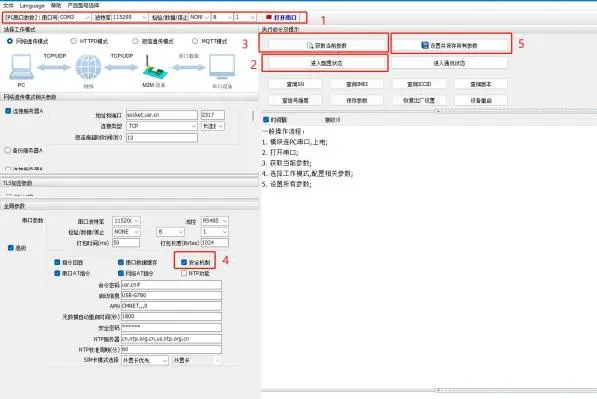Click the restore factory settings button
The width and height of the screenshot is (597, 399).
[x=419, y=101]
